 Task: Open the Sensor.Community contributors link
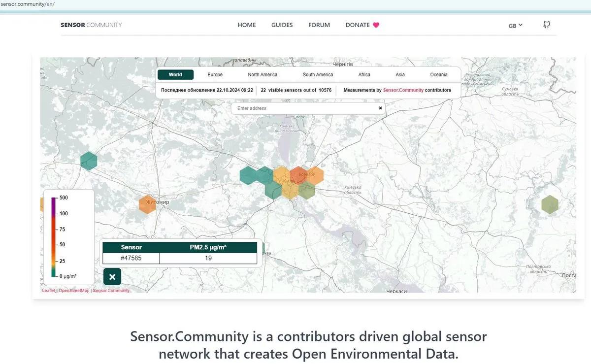point(403,90)
